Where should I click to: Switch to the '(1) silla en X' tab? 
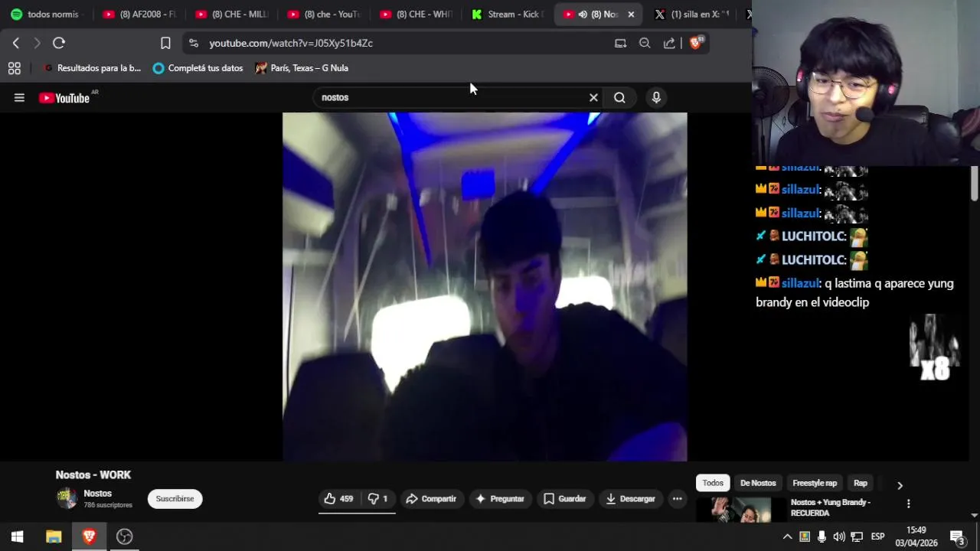693,14
